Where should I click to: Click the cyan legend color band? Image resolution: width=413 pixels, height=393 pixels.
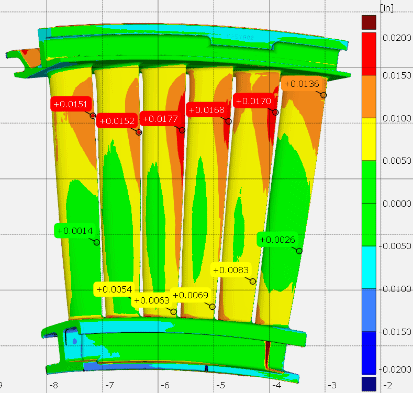369,267
